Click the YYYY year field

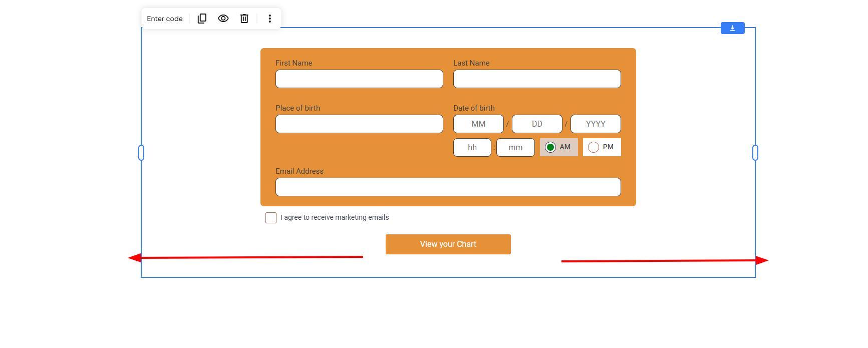(596, 124)
